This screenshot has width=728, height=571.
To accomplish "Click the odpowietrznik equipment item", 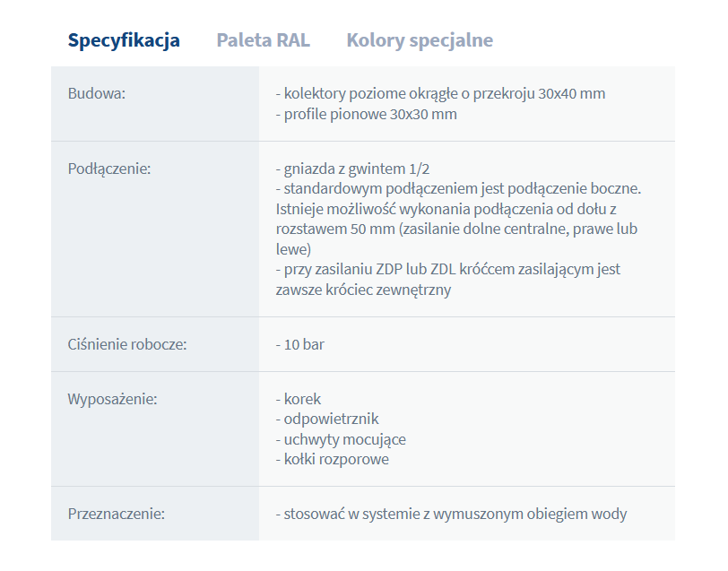I will pyautogui.click(x=326, y=419).
